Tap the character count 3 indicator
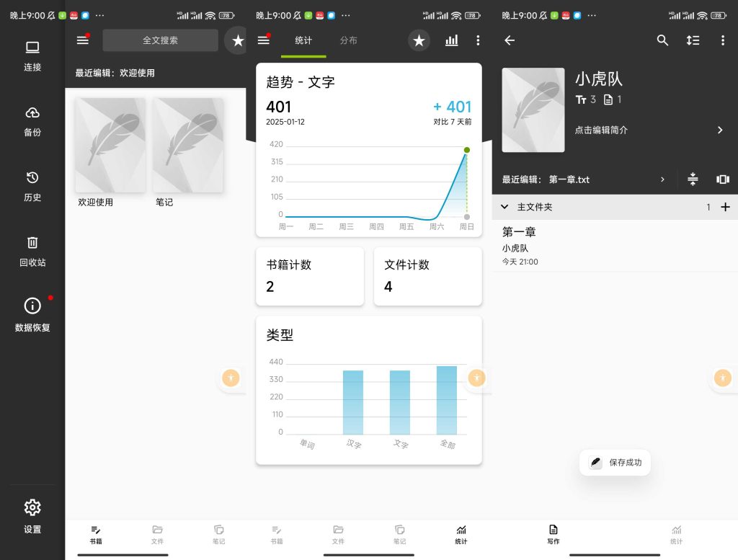738x560 pixels. click(585, 99)
